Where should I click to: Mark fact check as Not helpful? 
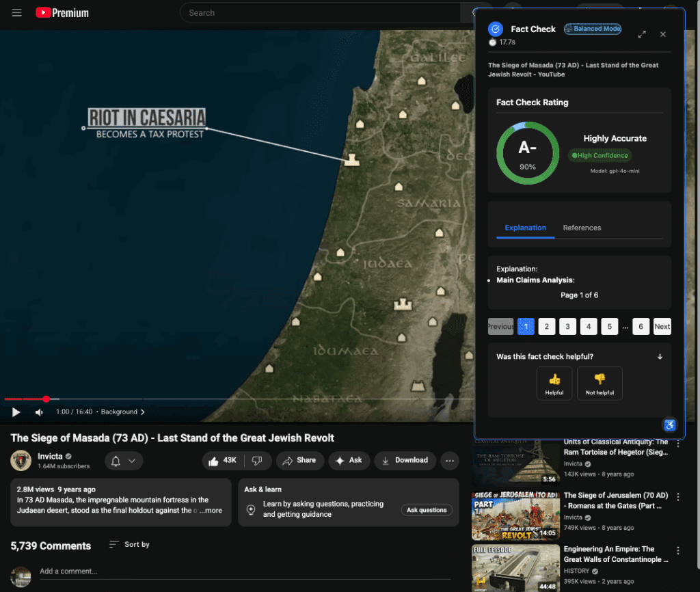[x=600, y=383]
